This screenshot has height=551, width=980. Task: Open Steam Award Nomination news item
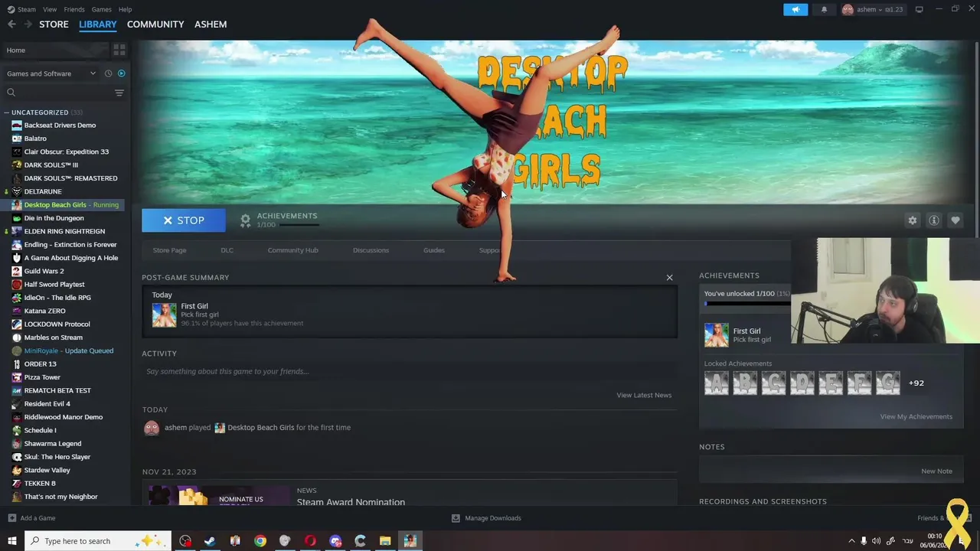(x=351, y=502)
